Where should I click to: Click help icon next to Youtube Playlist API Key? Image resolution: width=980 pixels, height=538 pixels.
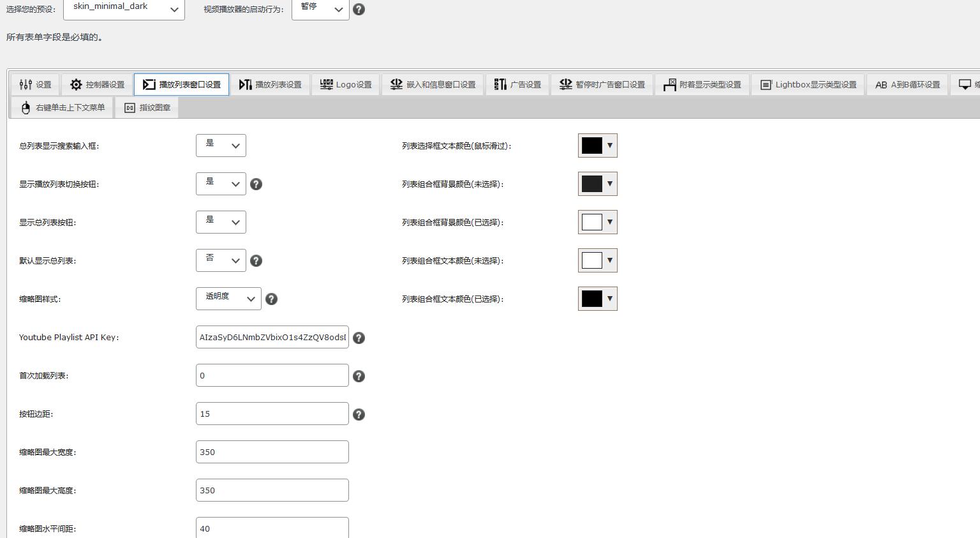[359, 338]
